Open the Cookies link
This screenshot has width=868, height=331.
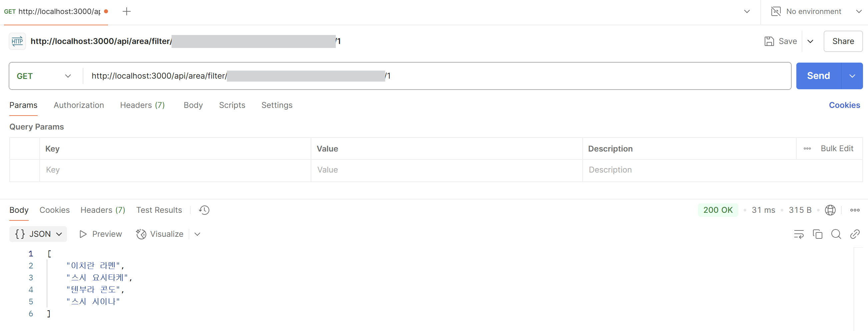(844, 105)
